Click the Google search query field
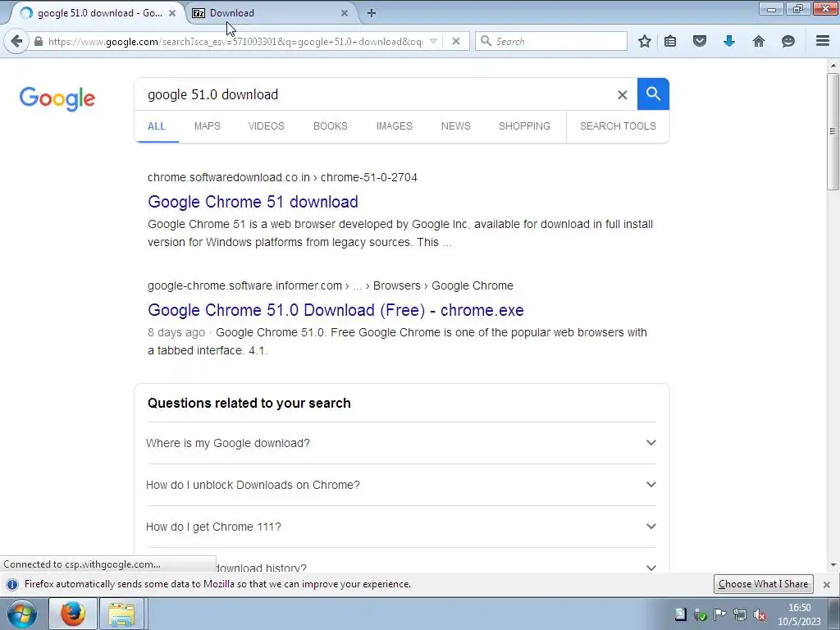This screenshot has width=840, height=630. pyautogui.click(x=375, y=94)
